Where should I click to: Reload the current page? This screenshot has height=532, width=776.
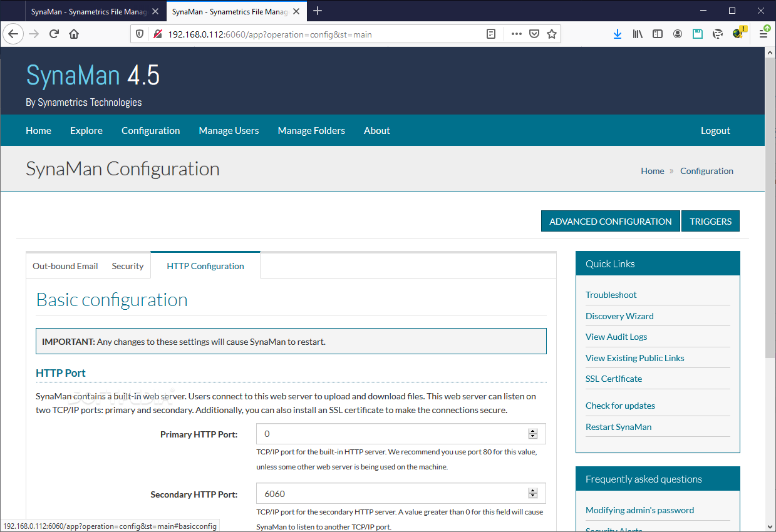[x=54, y=34]
